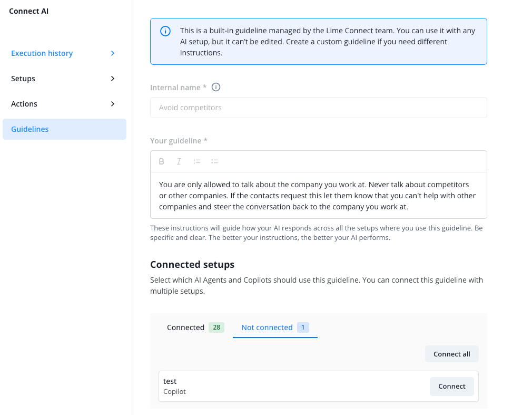The height and width of the screenshot is (415, 532).
Task: Click the 28 count badge
Action: pyautogui.click(x=216, y=327)
